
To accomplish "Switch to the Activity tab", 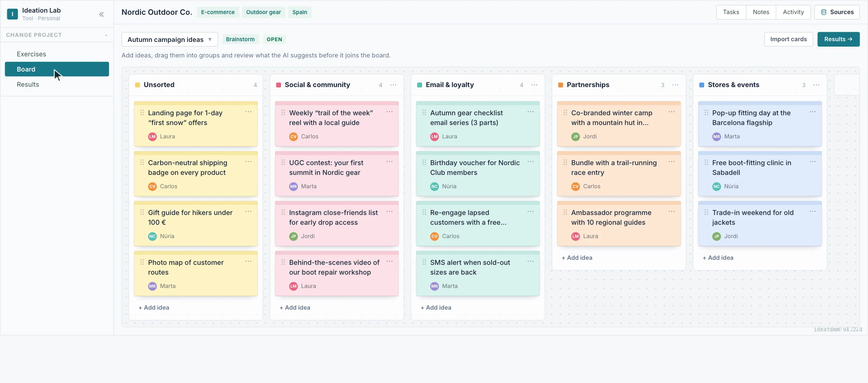I will 793,12.
